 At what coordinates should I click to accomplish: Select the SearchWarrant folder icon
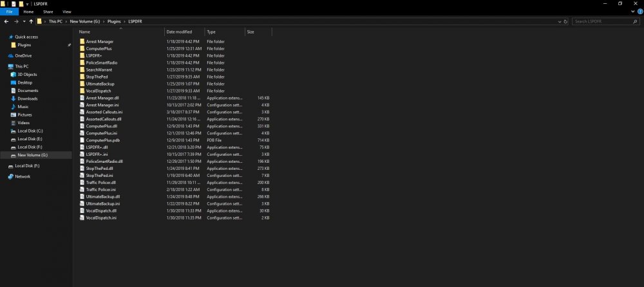[x=82, y=69]
